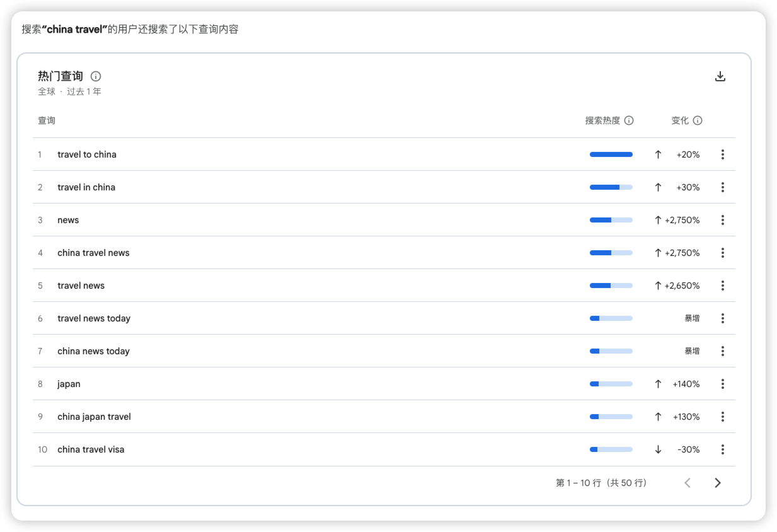Click search interest bar for china travel visa

[x=611, y=449]
